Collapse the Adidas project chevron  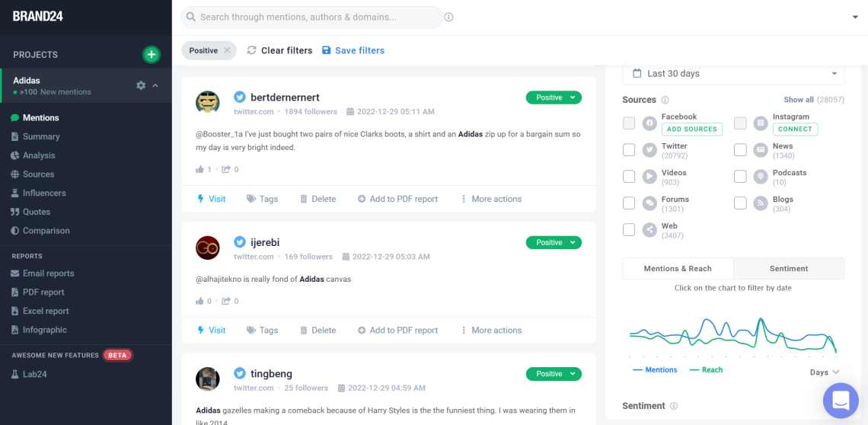(155, 85)
